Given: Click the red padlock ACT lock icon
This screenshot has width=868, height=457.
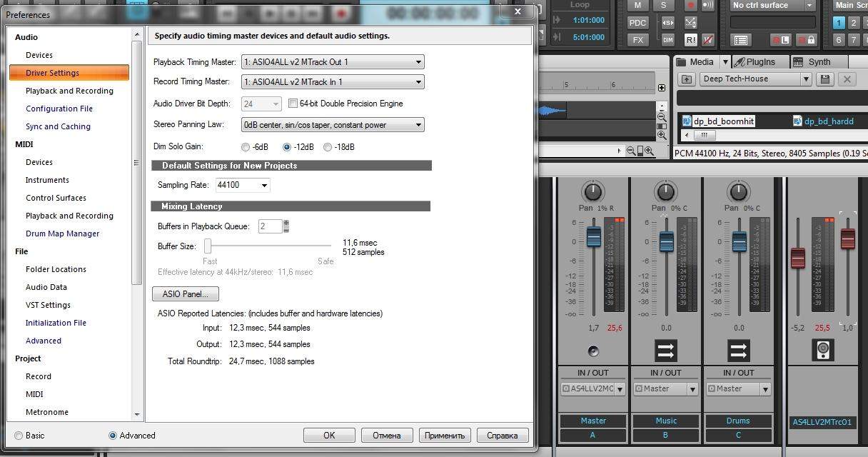Looking at the screenshot, I should [807, 40].
